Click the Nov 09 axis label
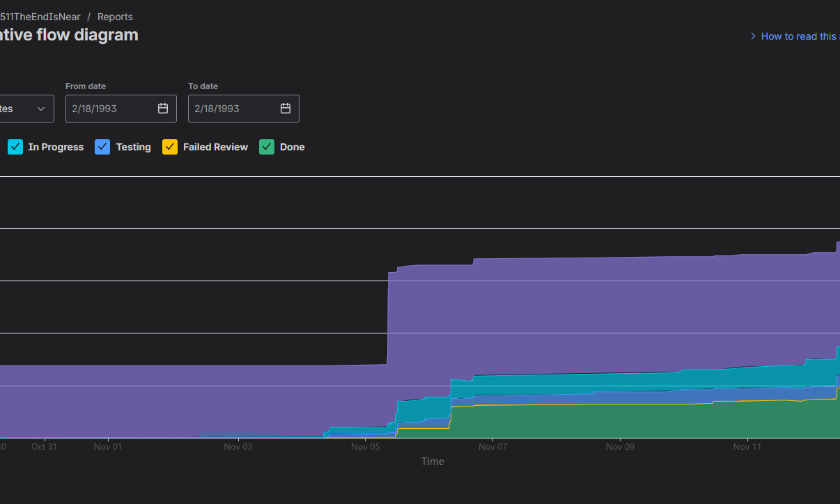Screen dimensions: 840x504 [620, 447]
